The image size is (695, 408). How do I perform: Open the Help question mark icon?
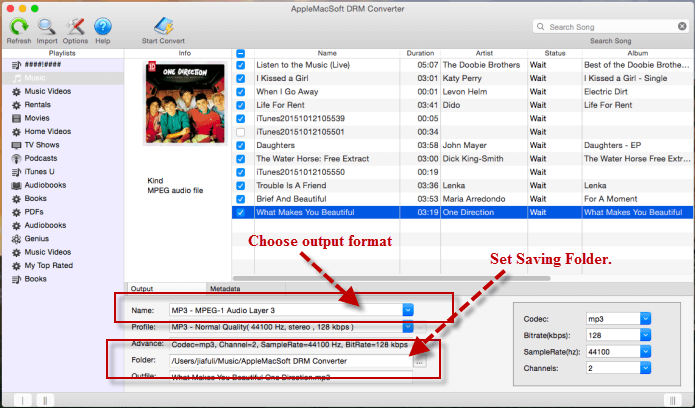coord(102,27)
